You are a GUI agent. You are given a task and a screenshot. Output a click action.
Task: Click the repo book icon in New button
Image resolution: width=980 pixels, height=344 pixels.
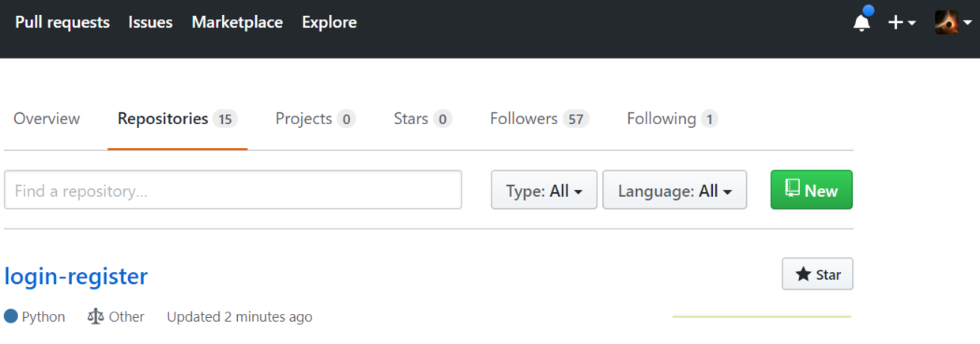tap(793, 188)
